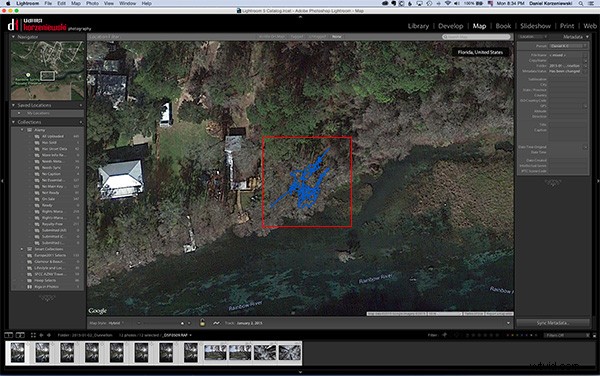
Task: Open the Filters Off dropdown
Action: [x=567, y=335]
